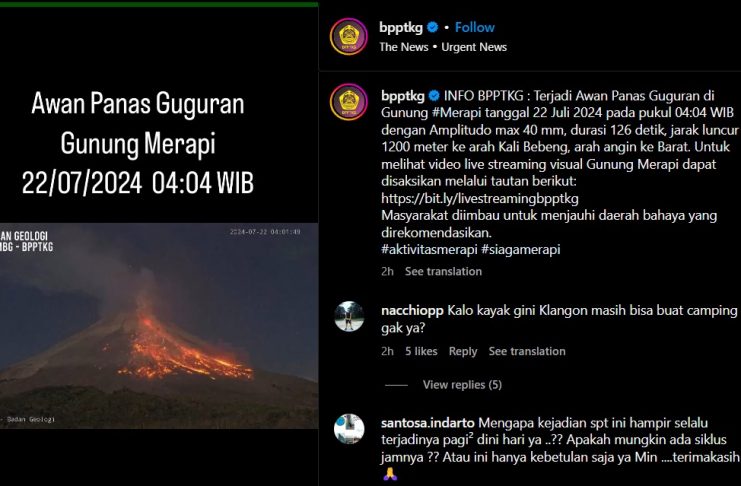Follow the bpptkg account

pyautogui.click(x=474, y=27)
